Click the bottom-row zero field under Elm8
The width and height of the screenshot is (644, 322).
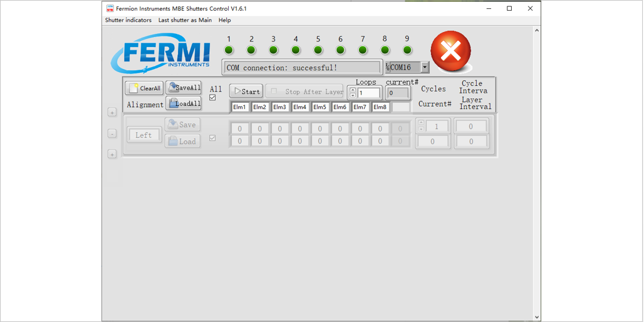[x=380, y=141]
